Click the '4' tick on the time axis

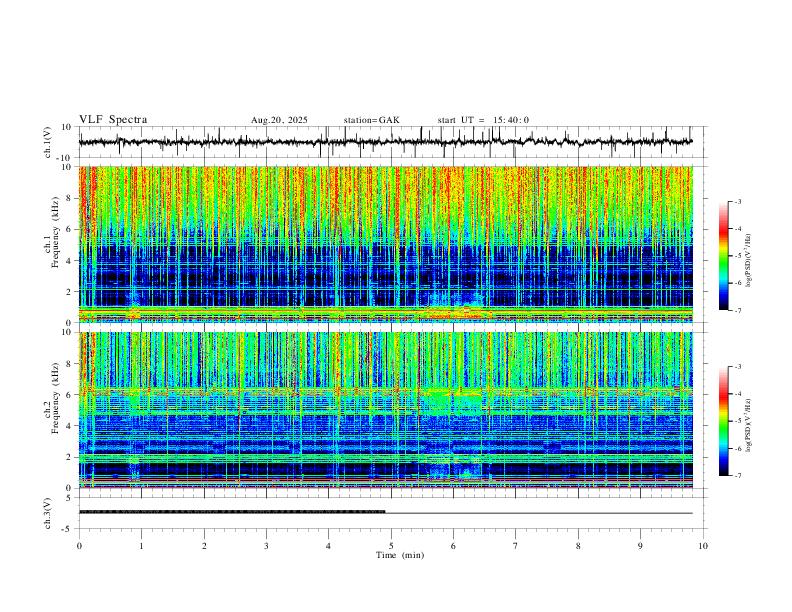(x=329, y=546)
